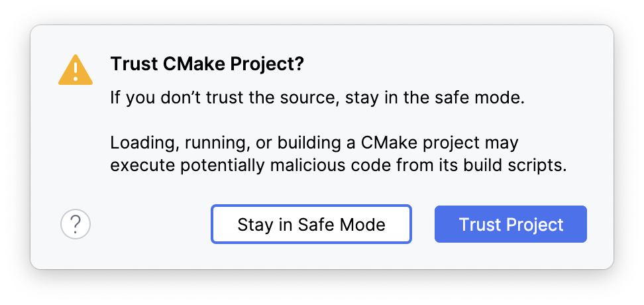Click the yellow warning triangle icon
Image resolution: width=644 pixels, height=305 pixels.
click(x=76, y=70)
